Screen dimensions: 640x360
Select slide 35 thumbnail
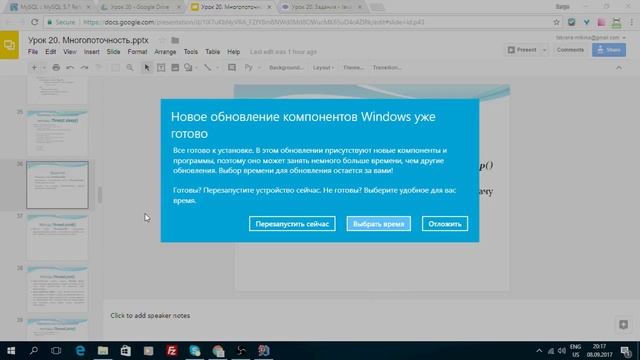coord(57,133)
